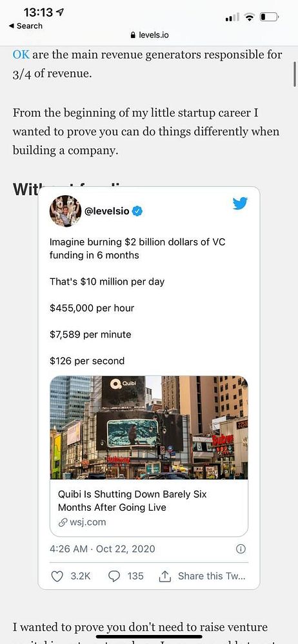Tap the lock icon in address bar

coord(132,35)
